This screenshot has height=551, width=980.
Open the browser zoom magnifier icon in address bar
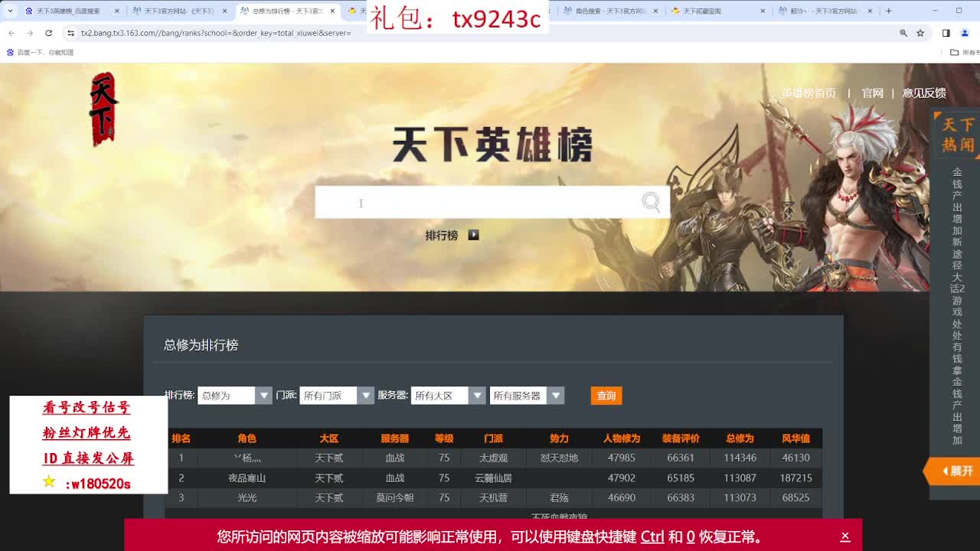click(x=903, y=33)
